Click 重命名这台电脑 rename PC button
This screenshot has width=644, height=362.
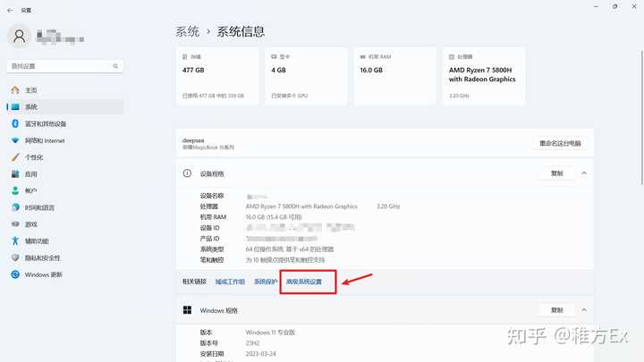[560, 143]
